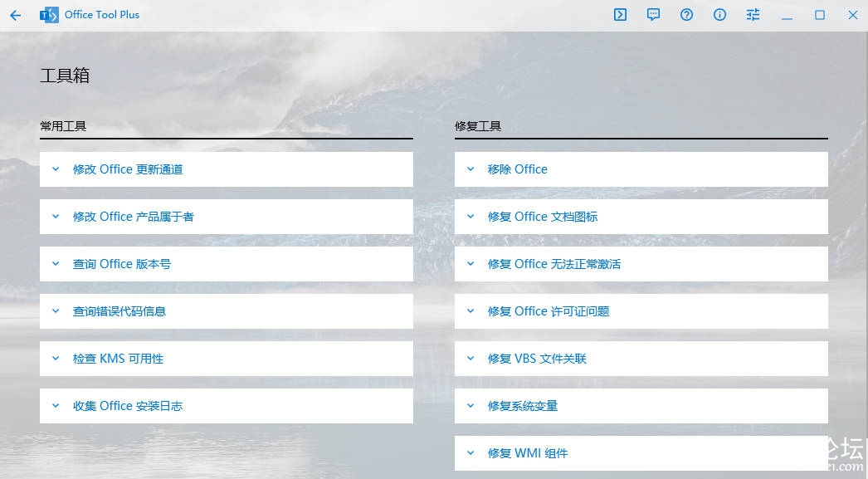
Task: Click the 修复系统变量 label
Action: coord(523,406)
